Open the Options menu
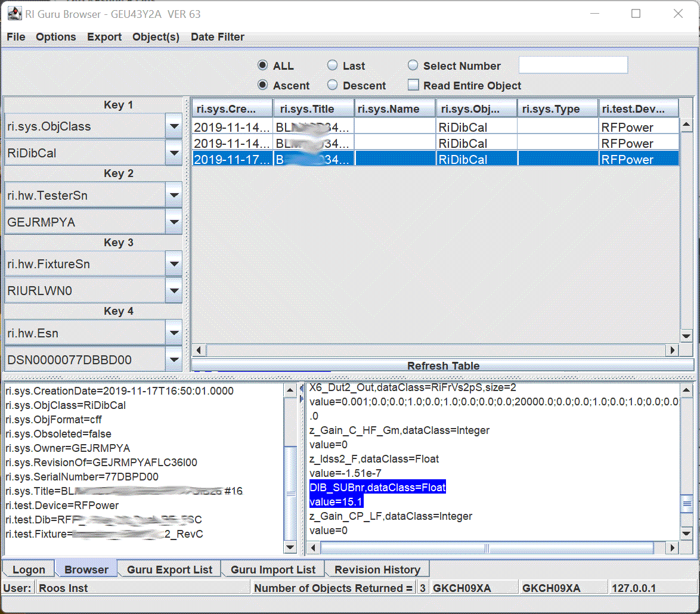700x614 pixels. (x=56, y=37)
